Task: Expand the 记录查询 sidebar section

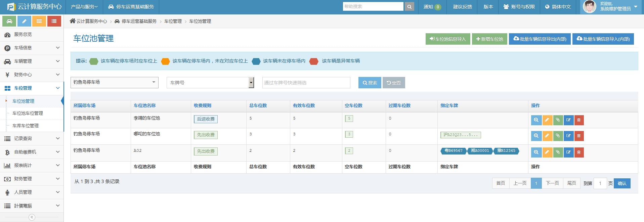Action: tap(32, 139)
